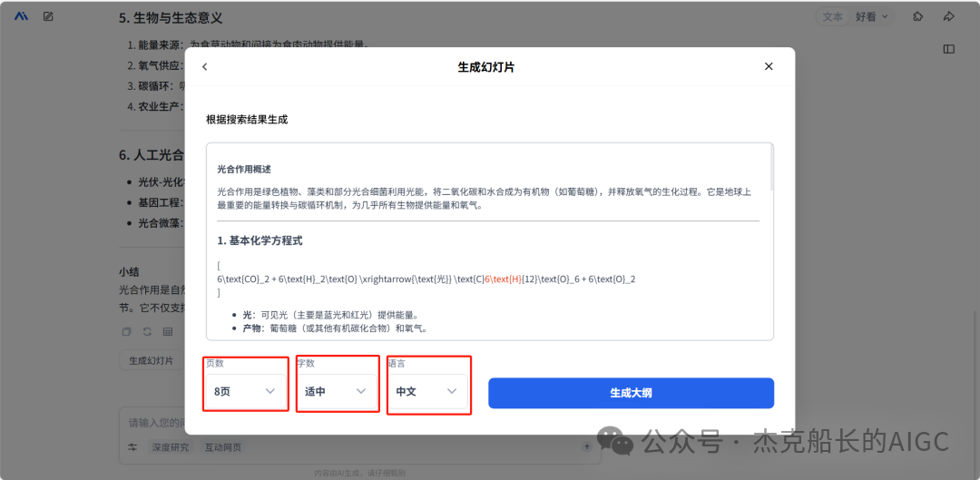Select the 文本 view toggle
Image resolution: width=980 pixels, height=480 pixels.
(x=832, y=17)
